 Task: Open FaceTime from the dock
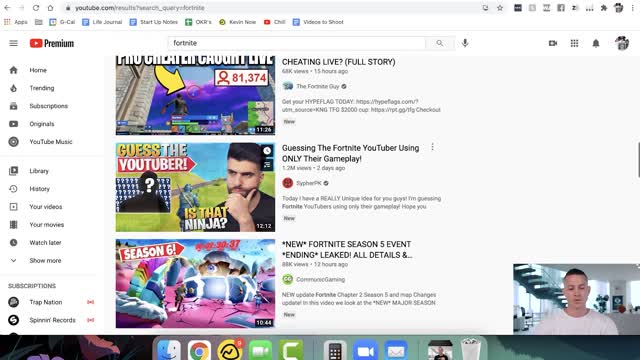tap(260, 350)
